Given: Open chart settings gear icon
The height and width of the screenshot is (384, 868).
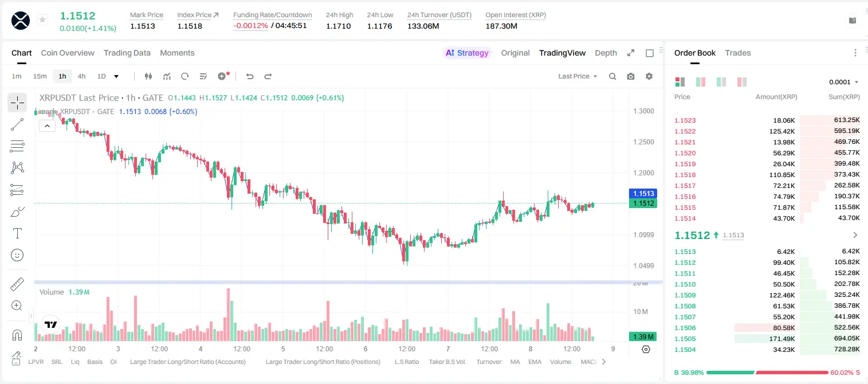Looking at the screenshot, I should point(649,76).
